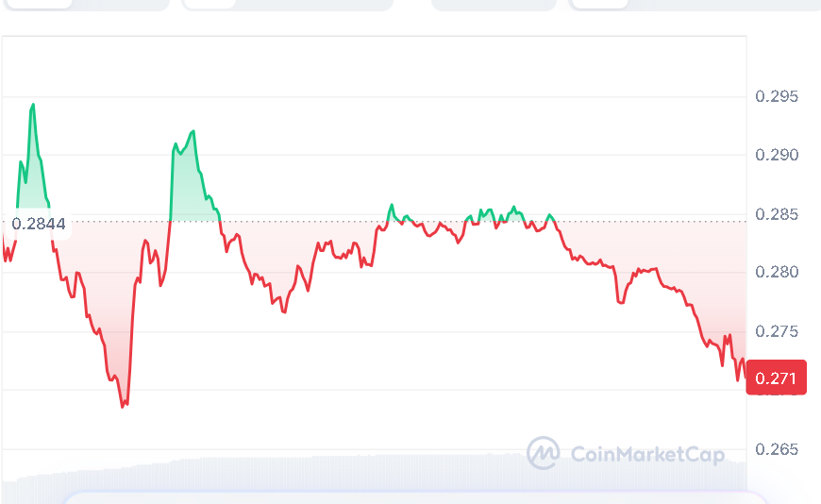The width and height of the screenshot is (821, 504).
Task: Select the white segment in the second top pill
Action: 209,3
